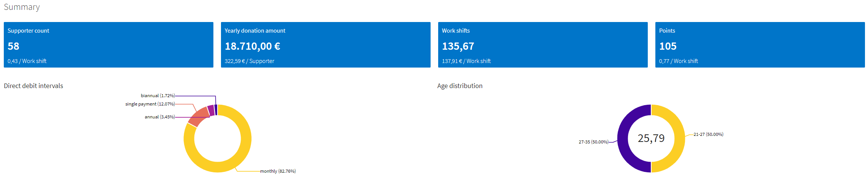Click the Supporter count card
The width and height of the screenshot is (868, 178).
pos(108,45)
